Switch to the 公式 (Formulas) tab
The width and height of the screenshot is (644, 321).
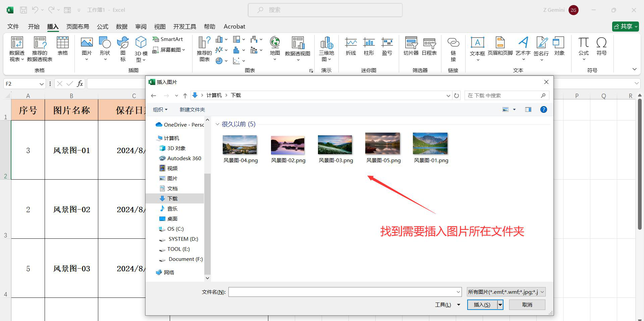pos(103,27)
